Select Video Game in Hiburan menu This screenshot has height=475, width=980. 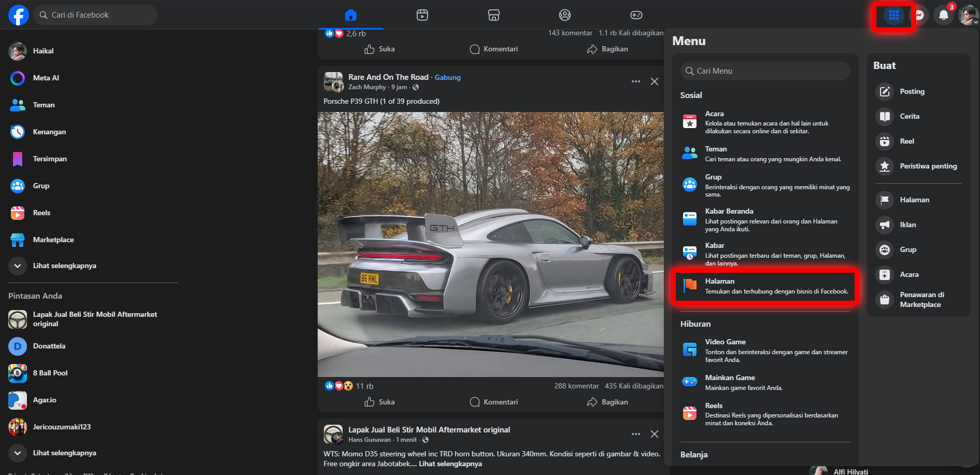(764, 350)
